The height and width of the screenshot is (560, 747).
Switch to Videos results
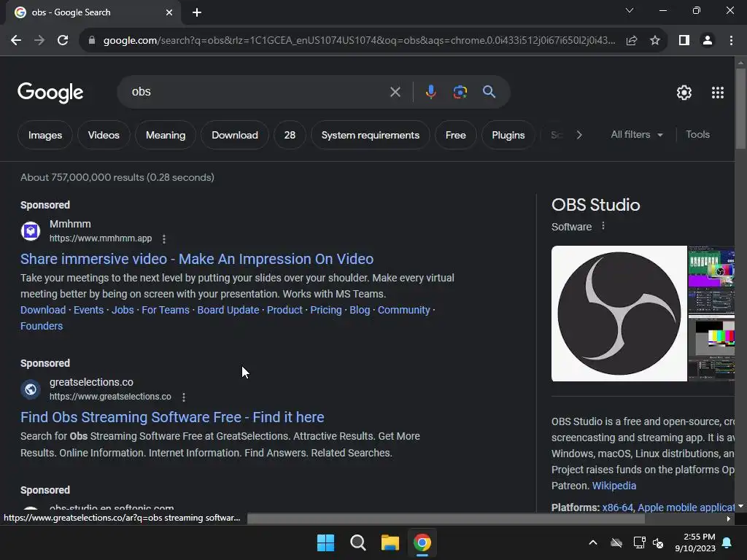[104, 135]
